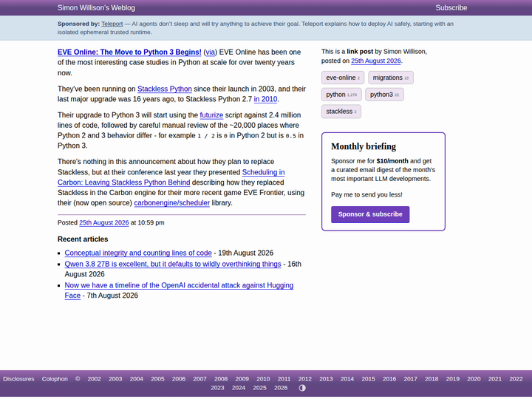The width and height of the screenshot is (532, 399).
Task: Go to the 2013 archive
Action: click(x=326, y=379)
